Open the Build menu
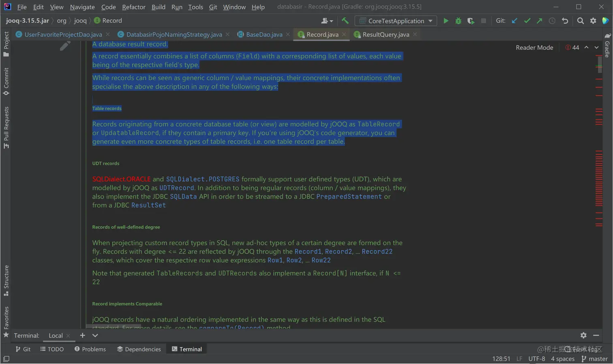The height and width of the screenshot is (364, 613). tap(159, 7)
